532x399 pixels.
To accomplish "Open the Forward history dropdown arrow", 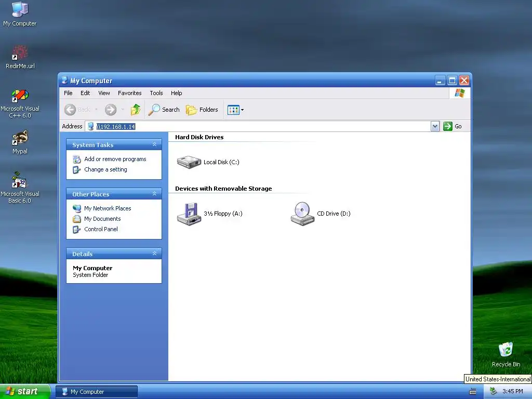I will coord(123,110).
